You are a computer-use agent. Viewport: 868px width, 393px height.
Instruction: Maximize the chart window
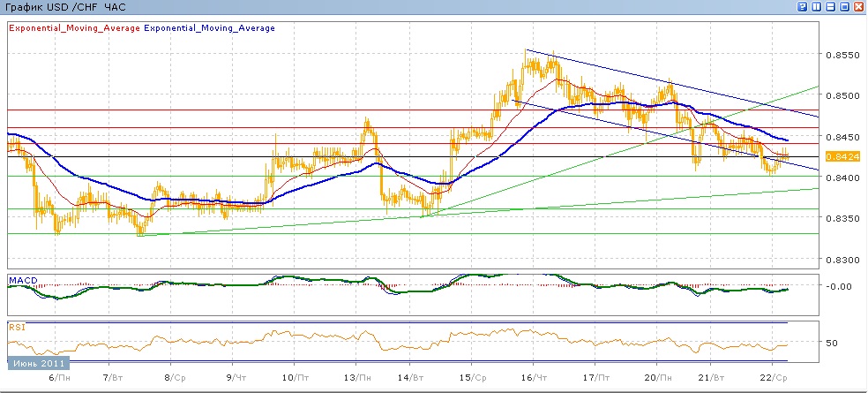[845, 6]
